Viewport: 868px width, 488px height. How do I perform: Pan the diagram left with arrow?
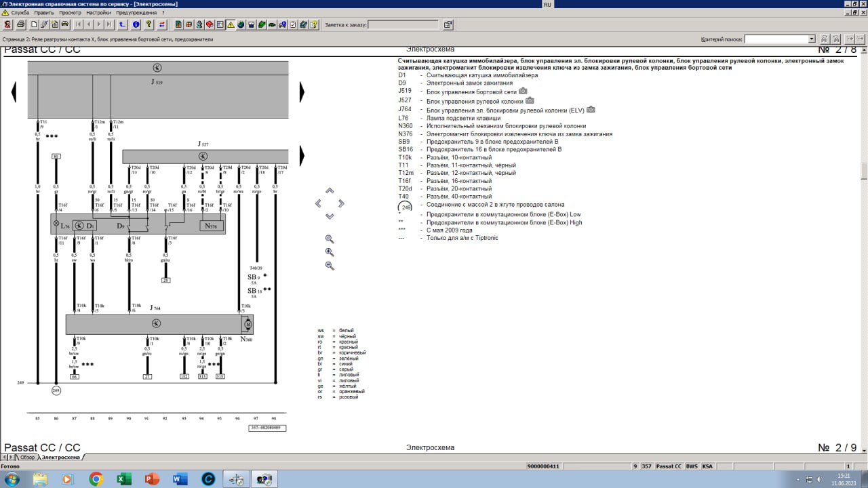coord(318,203)
